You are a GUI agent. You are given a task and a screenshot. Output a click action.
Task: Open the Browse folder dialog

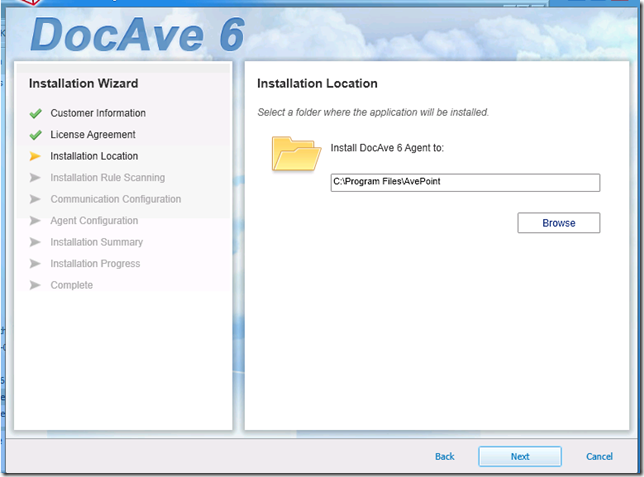pos(559,223)
